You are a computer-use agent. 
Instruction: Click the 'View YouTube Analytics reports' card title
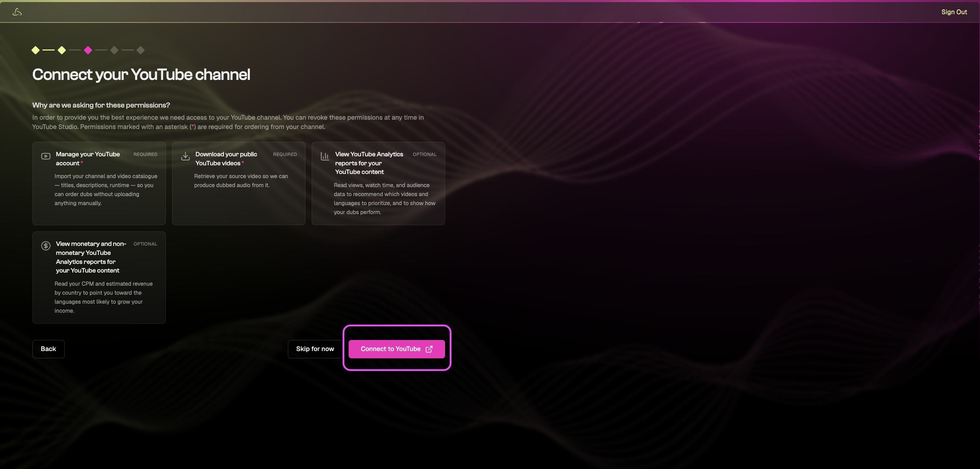tap(369, 163)
